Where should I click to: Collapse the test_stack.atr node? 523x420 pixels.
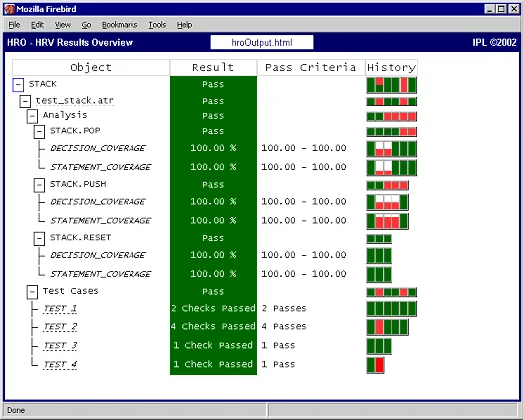(x=25, y=102)
